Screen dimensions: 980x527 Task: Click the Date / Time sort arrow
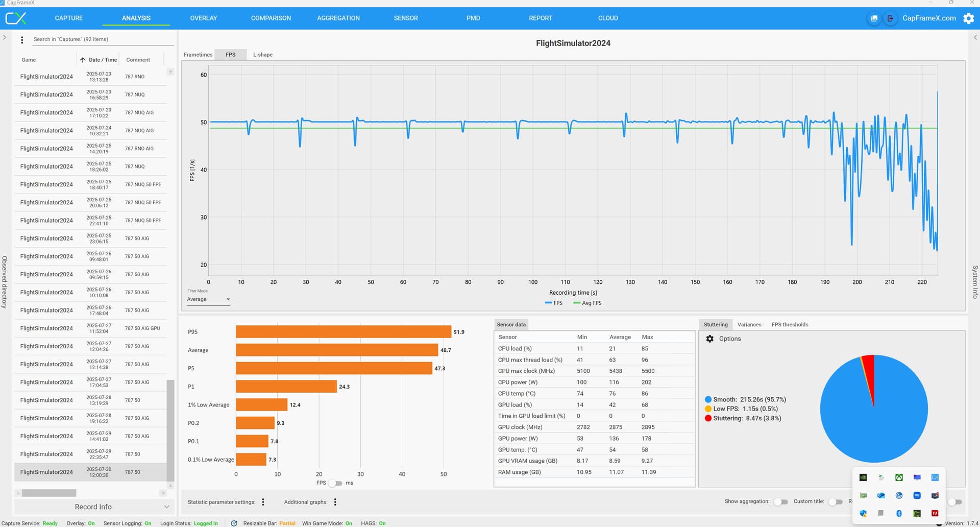click(x=82, y=60)
